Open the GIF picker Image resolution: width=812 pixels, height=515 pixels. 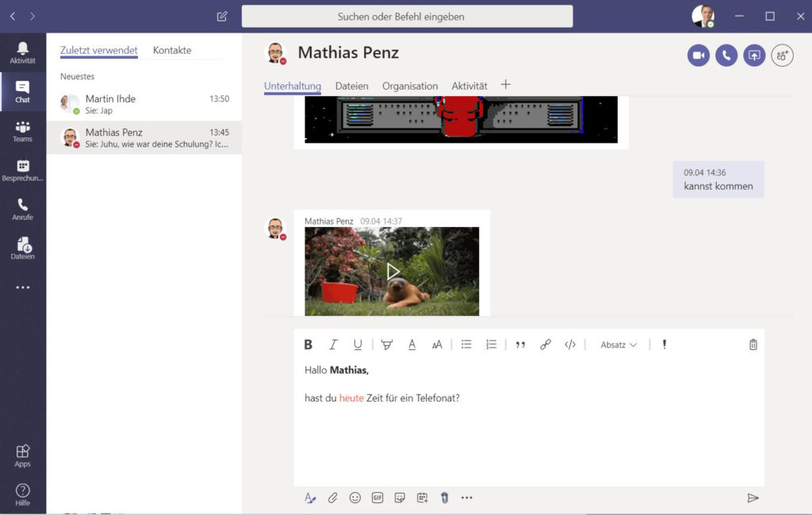(x=377, y=498)
